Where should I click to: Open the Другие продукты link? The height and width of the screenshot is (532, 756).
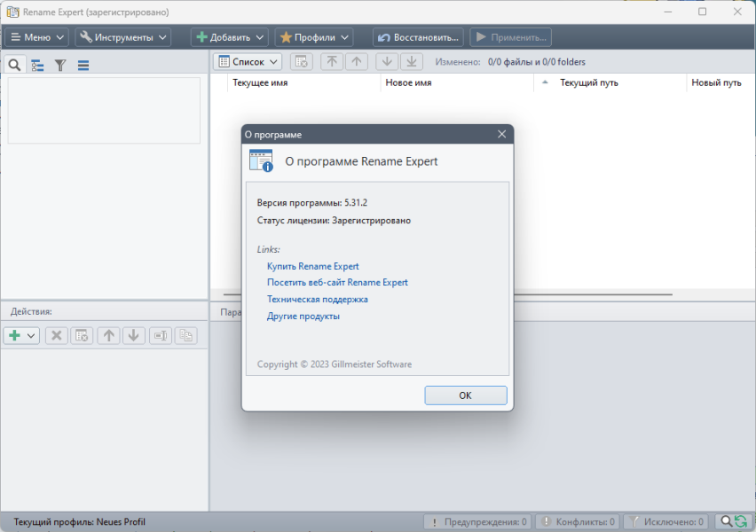tap(303, 317)
